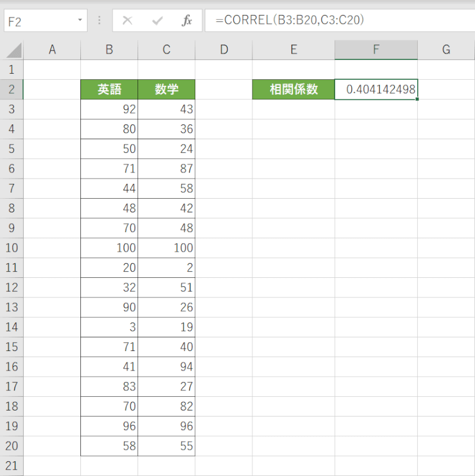Click the fill handle of cell F2

click(417, 99)
